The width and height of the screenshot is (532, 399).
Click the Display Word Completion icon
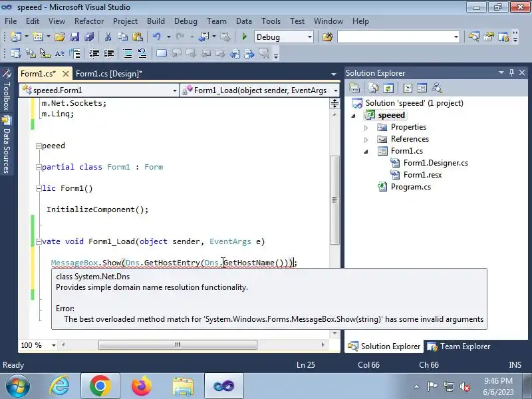click(60, 53)
